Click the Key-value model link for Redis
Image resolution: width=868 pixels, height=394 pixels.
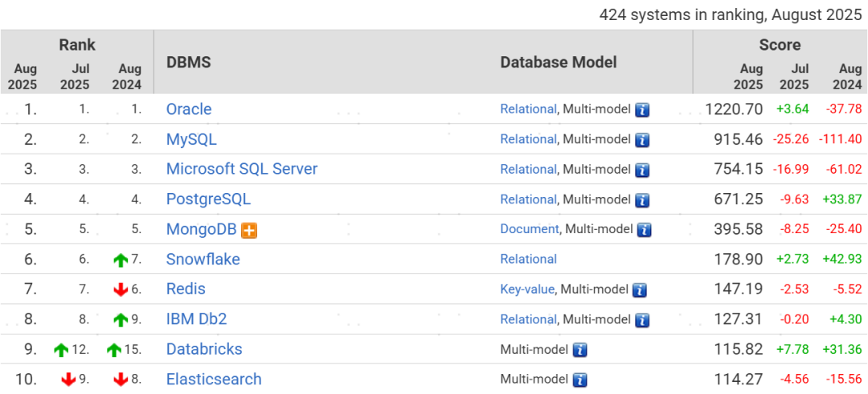click(x=526, y=289)
